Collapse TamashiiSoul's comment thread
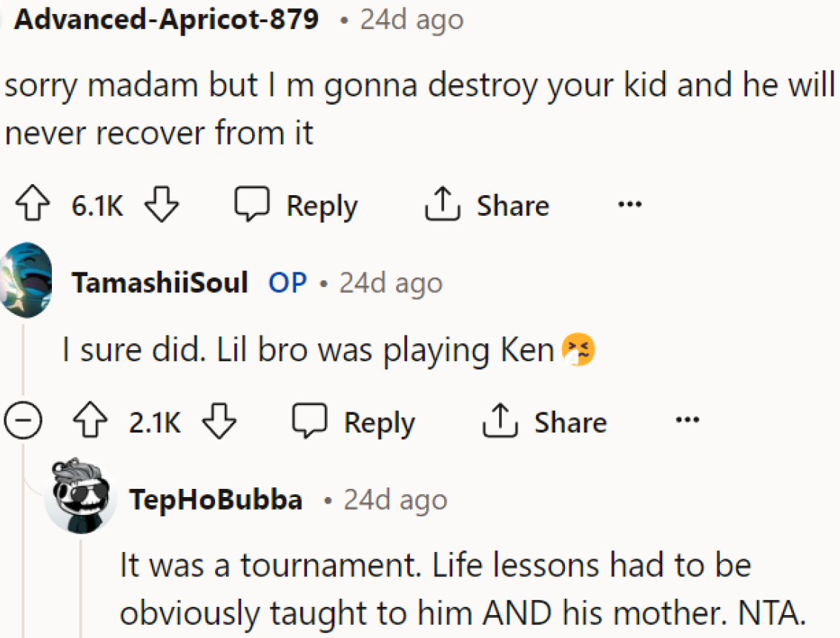Viewport: 840px width, 638px height. coord(23,421)
